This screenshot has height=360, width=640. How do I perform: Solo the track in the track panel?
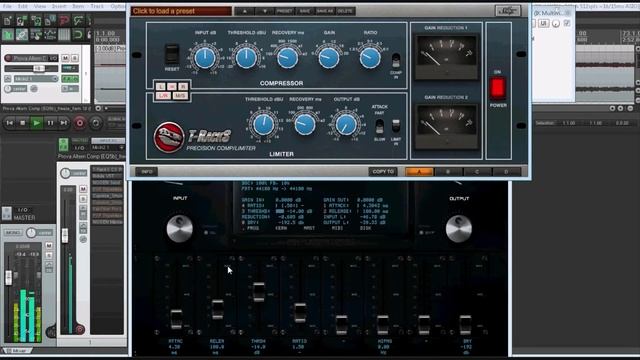(x=74, y=58)
